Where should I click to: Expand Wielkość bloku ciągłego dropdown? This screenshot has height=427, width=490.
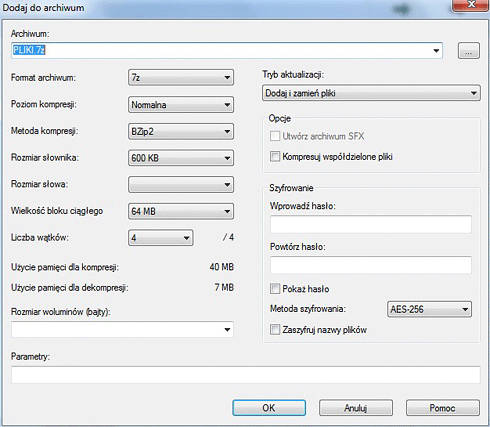click(x=181, y=211)
